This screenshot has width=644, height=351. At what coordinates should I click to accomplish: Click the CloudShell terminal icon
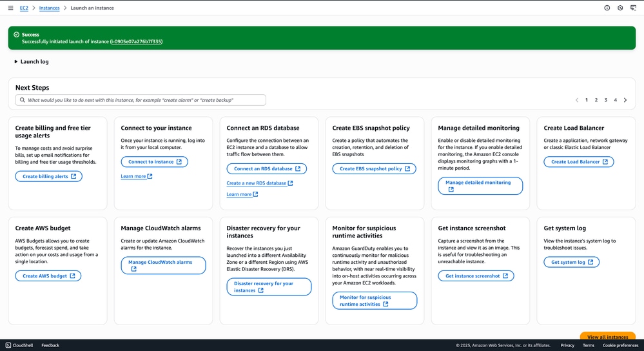coord(8,345)
